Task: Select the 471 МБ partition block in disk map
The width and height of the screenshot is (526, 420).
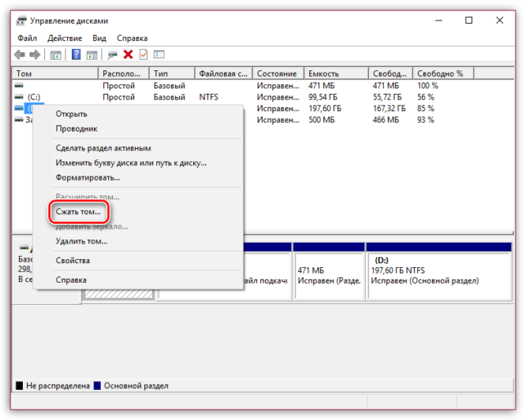Action: coord(329,270)
